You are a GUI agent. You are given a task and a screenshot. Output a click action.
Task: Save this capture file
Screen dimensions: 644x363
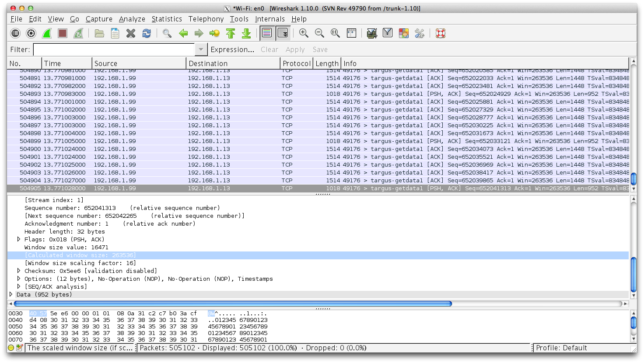(x=115, y=33)
